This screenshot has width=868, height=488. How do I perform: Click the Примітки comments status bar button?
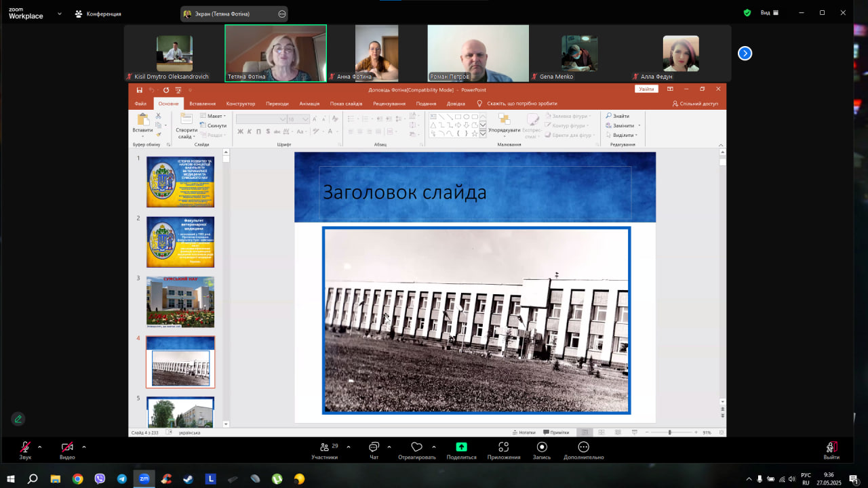(556, 432)
